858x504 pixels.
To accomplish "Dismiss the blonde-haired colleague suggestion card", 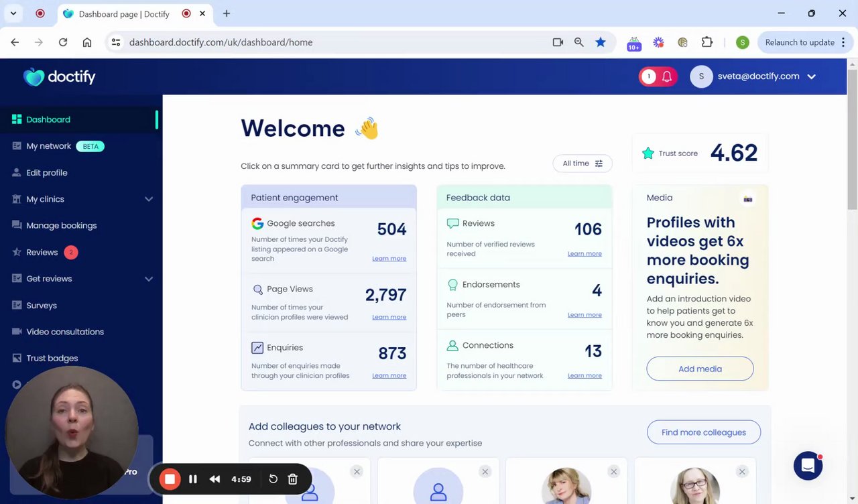I will [613, 472].
